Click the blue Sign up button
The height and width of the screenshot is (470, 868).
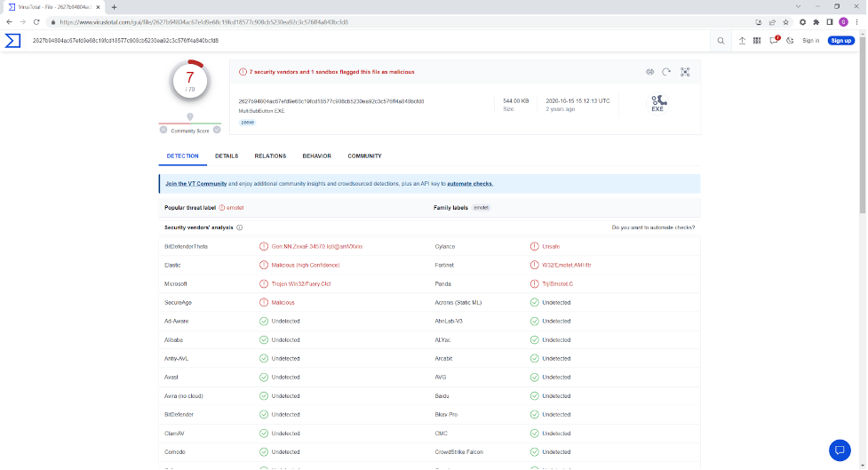[x=840, y=40]
